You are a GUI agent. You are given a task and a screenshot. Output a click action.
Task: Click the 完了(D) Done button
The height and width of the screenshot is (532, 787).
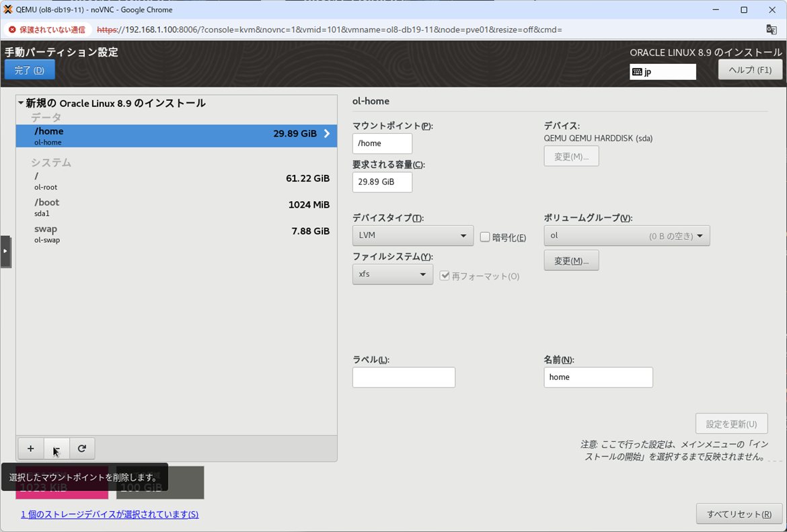pos(30,70)
